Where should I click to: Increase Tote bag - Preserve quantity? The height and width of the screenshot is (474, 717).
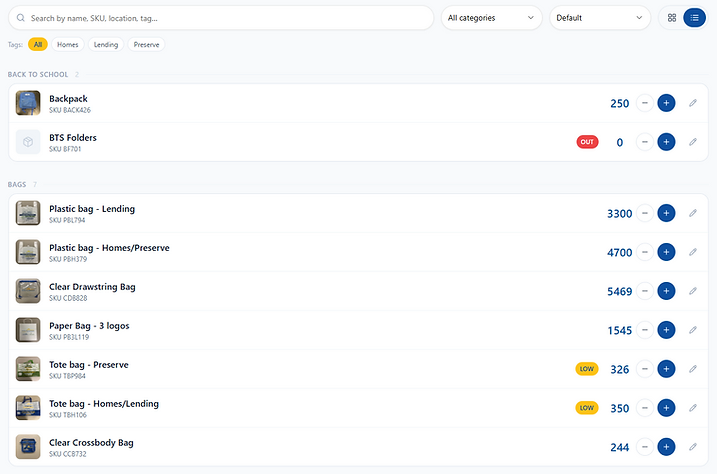click(666, 369)
